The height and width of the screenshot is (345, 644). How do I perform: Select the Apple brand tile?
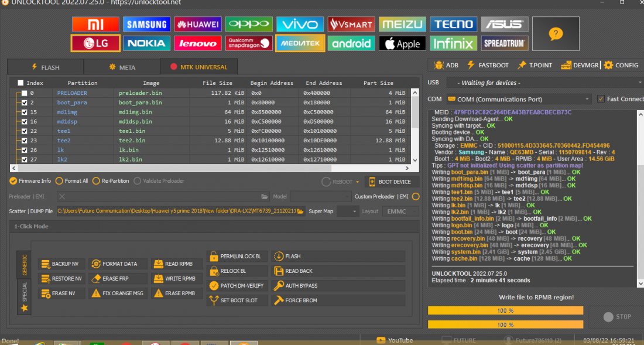tap(402, 43)
